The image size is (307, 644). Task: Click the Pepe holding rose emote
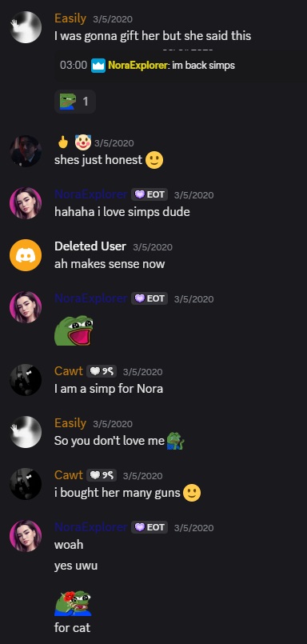73,603
